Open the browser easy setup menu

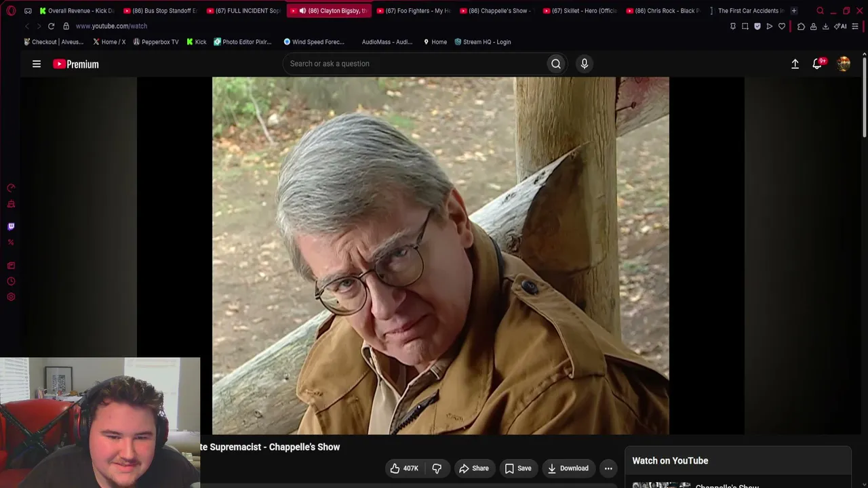[x=855, y=26]
